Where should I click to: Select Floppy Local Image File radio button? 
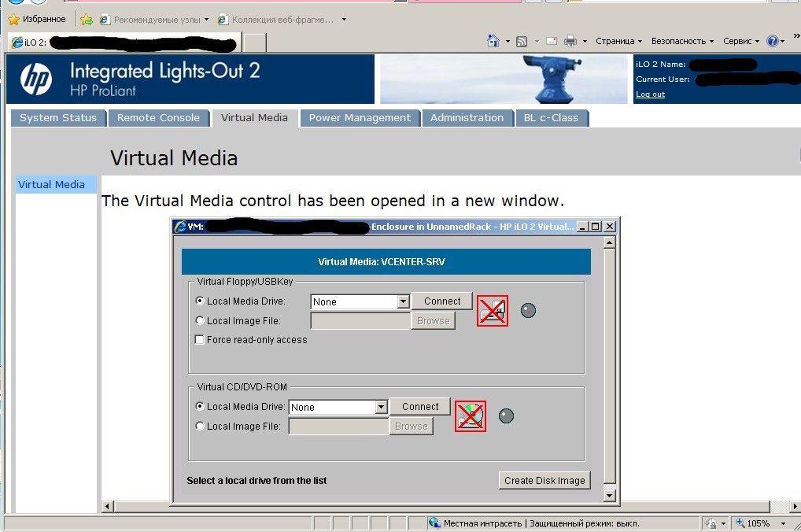[x=200, y=320]
